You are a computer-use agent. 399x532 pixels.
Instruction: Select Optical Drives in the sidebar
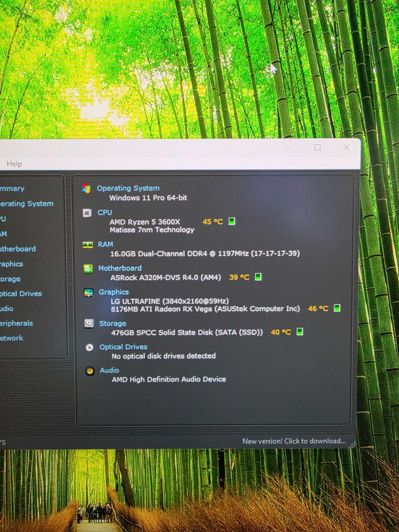(x=21, y=294)
